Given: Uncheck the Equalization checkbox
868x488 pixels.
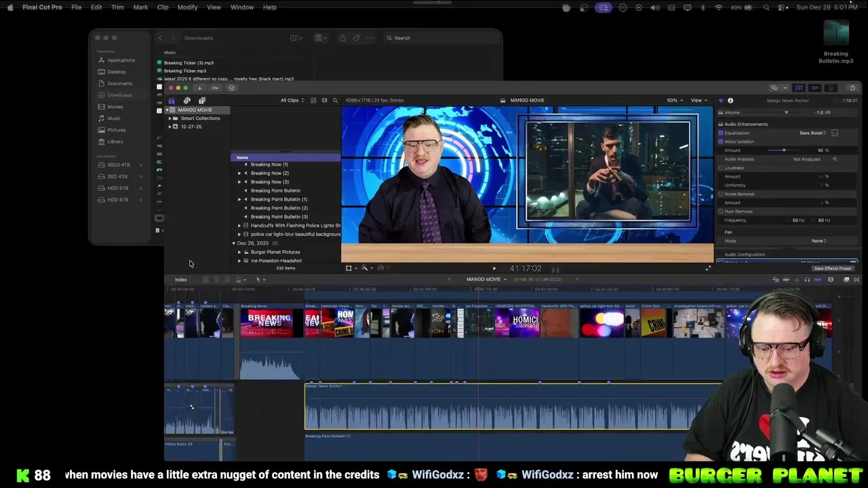Looking at the screenshot, I should 720,133.
